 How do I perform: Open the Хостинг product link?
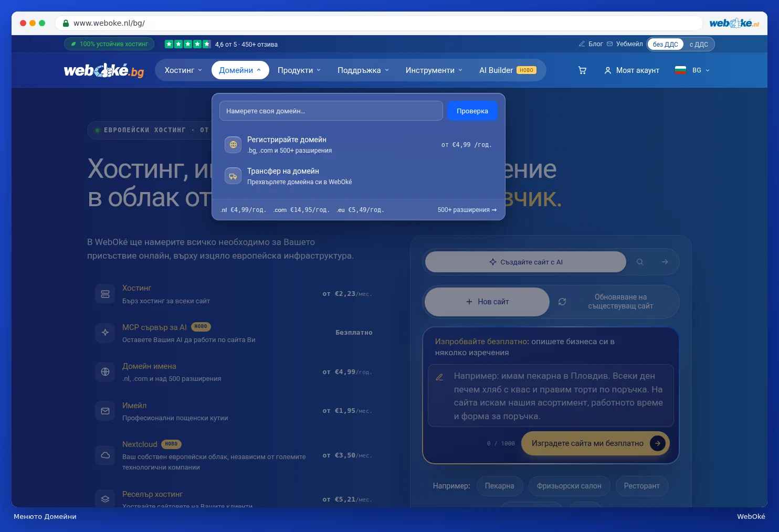coord(137,288)
